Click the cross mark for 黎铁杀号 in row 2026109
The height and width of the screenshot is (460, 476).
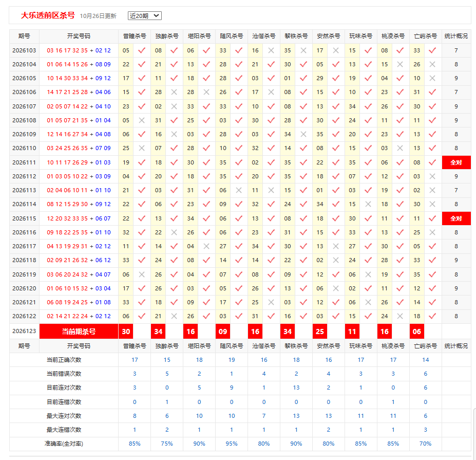[303, 134]
